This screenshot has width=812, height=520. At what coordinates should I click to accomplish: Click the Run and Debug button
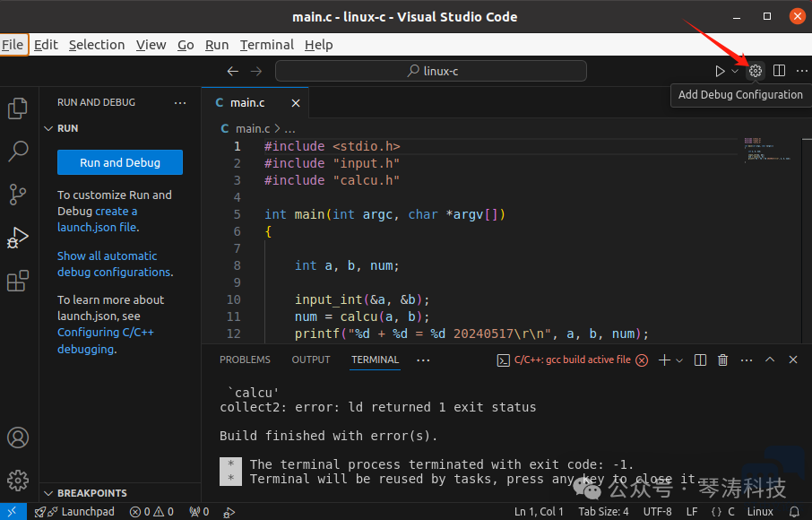[120, 162]
